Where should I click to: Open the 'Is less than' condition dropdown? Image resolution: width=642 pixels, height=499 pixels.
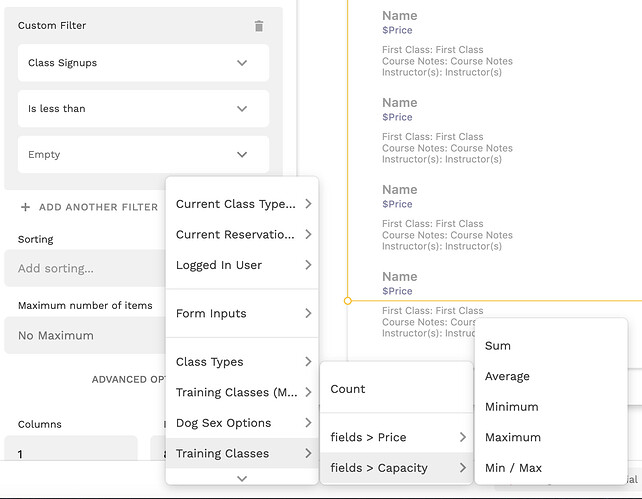tap(143, 109)
